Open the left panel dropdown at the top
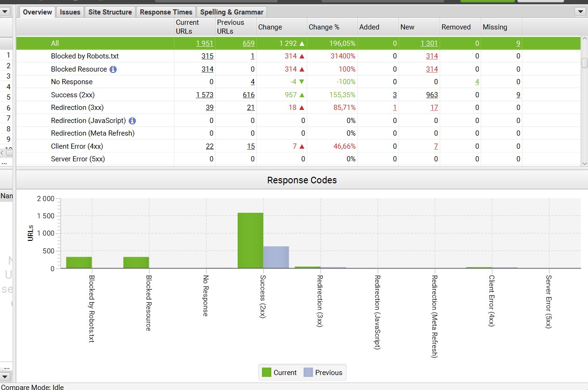This screenshot has width=588, height=390. click(x=6, y=12)
